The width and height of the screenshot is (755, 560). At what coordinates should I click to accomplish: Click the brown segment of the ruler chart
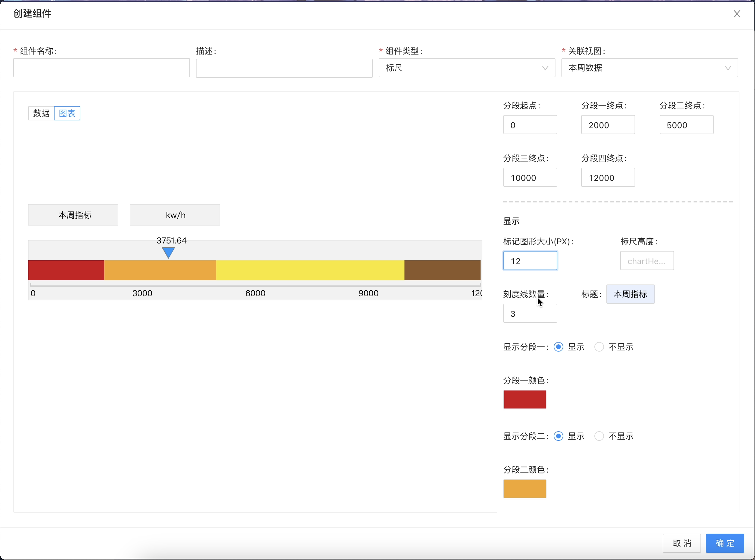point(442,270)
